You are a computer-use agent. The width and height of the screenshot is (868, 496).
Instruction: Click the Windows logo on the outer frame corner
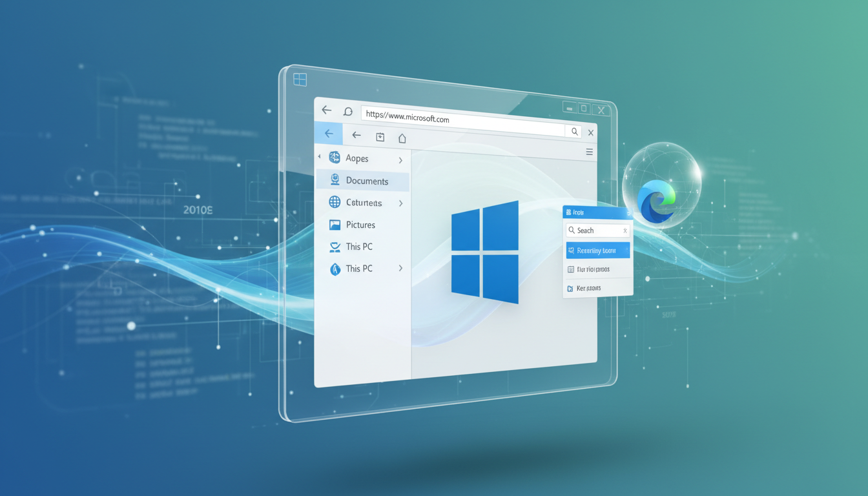[x=301, y=79]
